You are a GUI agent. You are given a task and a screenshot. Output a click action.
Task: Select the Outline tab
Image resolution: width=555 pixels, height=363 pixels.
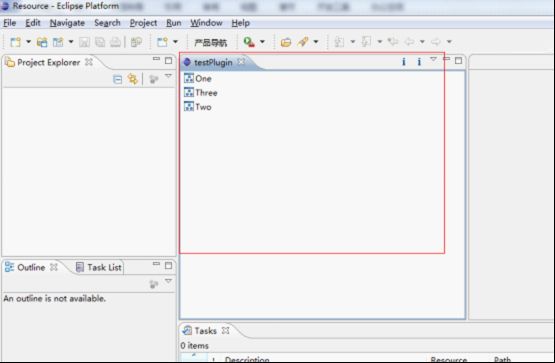point(31,267)
